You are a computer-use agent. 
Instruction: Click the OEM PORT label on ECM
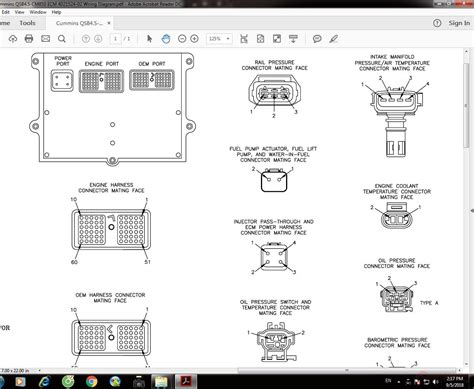152,64
